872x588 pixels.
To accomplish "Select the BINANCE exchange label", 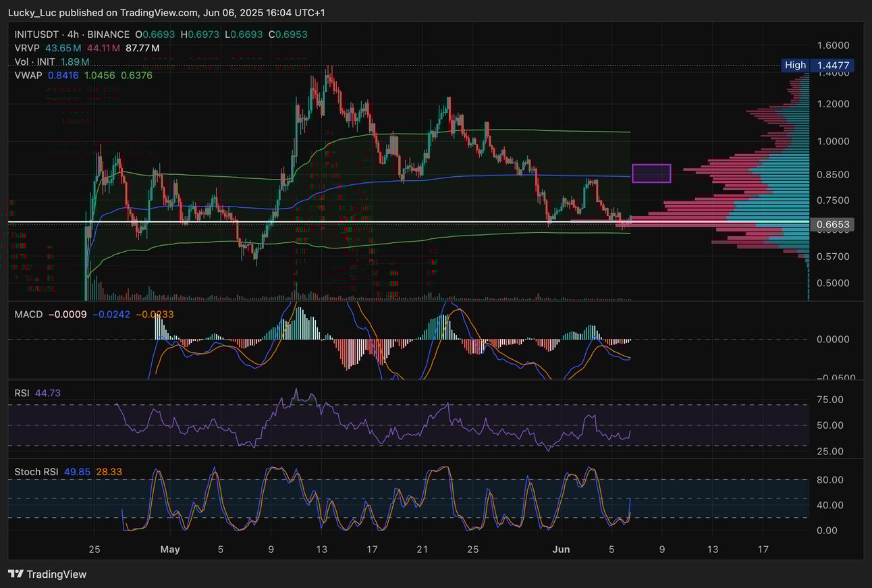I will pyautogui.click(x=107, y=34).
